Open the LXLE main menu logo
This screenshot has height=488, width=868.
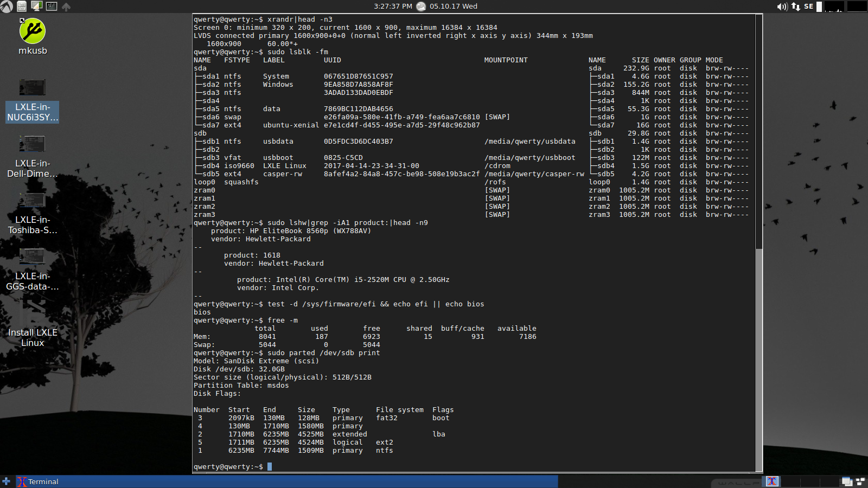pyautogui.click(x=6, y=7)
